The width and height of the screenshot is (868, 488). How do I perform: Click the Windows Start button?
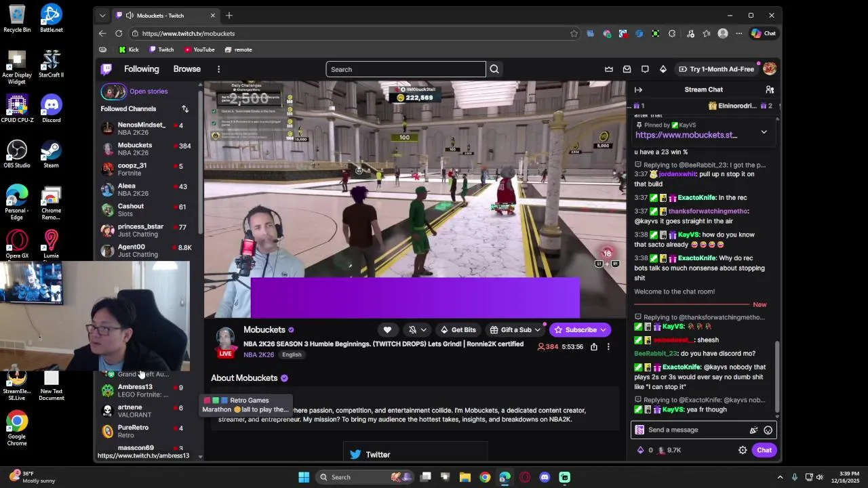click(304, 477)
